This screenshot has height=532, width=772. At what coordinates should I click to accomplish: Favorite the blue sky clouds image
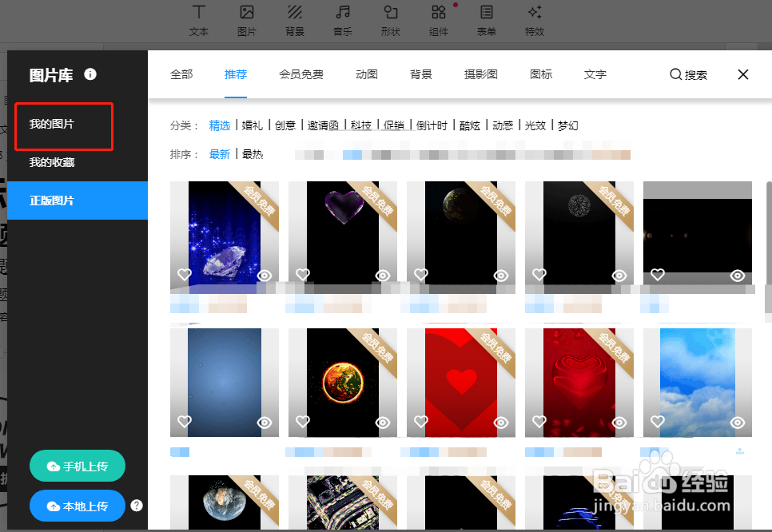click(658, 421)
